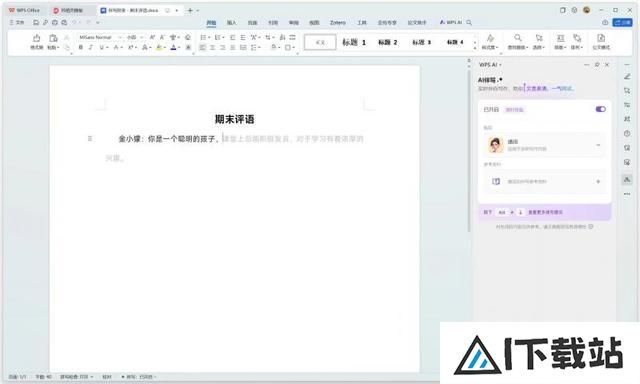Viewport: 640px width, 384px height.
Task: Apply italic formatting with the I icon
Action: click(91, 47)
